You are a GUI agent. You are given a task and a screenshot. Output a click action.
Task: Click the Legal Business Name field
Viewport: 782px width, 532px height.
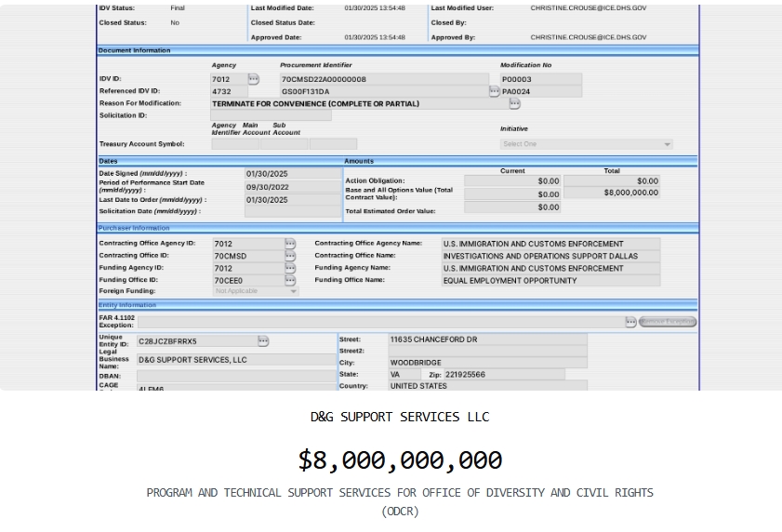pyautogui.click(x=234, y=359)
